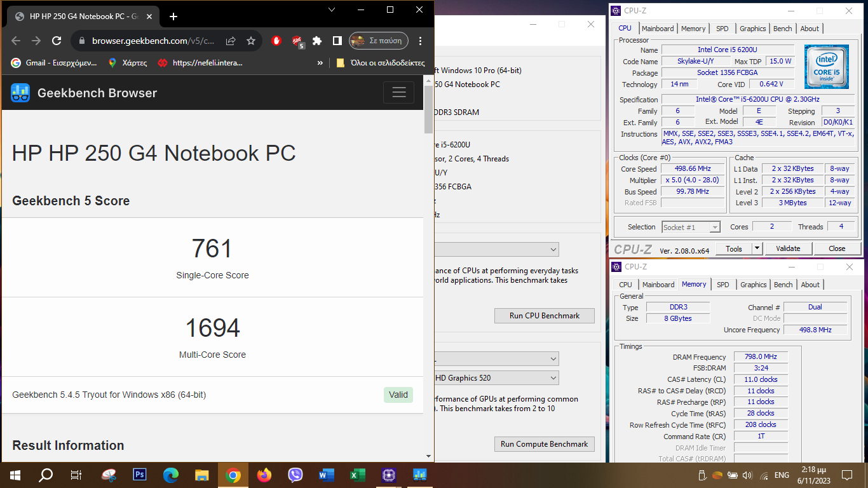This screenshot has width=868, height=488.
Task: Open the Socket #1 selection dropdown
Action: click(691, 227)
